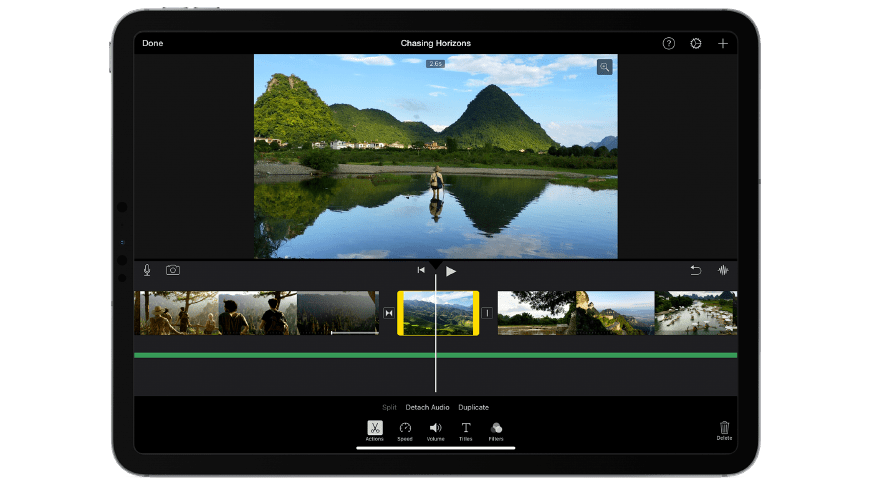This screenshot has height=485, width=870.
Task: Open project settings gear icon
Action: pos(695,43)
